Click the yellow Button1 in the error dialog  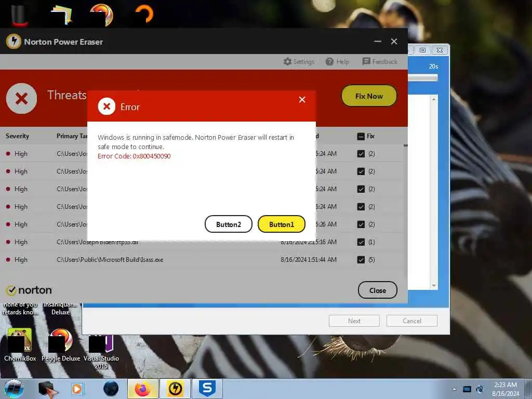coord(281,224)
